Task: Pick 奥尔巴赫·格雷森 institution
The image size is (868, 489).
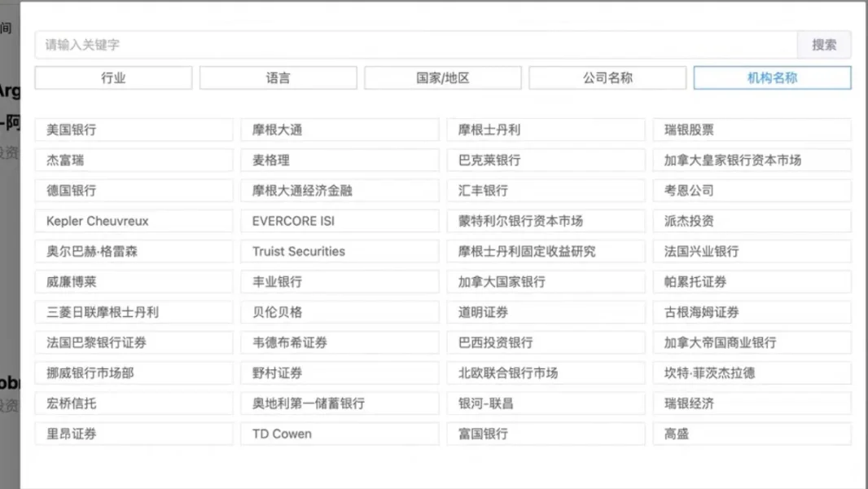Action: 134,252
